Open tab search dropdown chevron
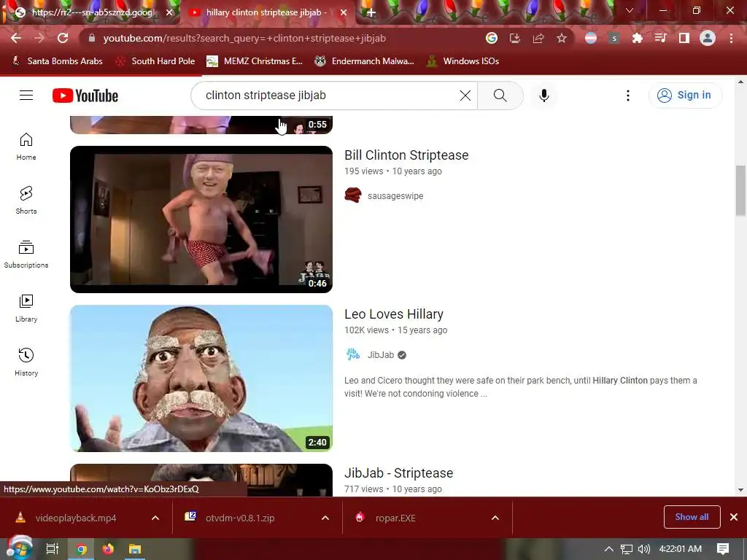The image size is (747, 560). coord(630,10)
